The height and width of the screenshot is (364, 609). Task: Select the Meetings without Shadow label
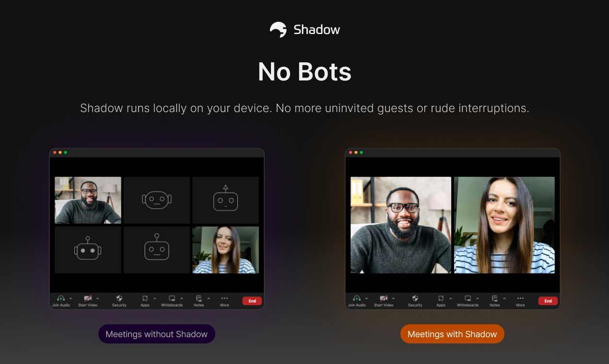coord(156,334)
